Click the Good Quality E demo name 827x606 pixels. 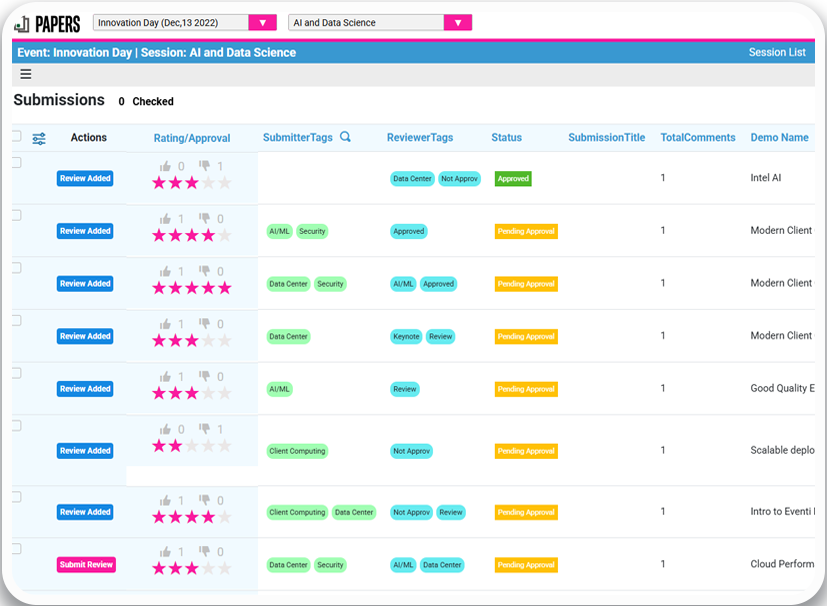(x=782, y=388)
